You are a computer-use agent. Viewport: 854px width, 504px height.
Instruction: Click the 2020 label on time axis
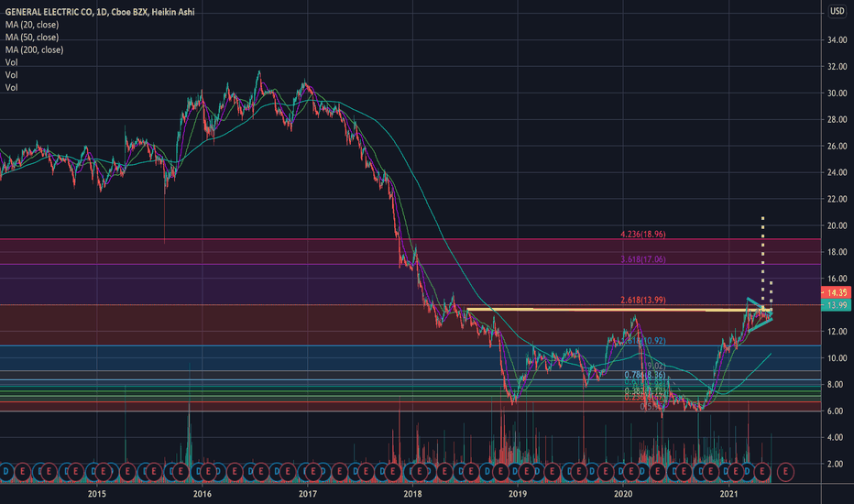[623, 494]
